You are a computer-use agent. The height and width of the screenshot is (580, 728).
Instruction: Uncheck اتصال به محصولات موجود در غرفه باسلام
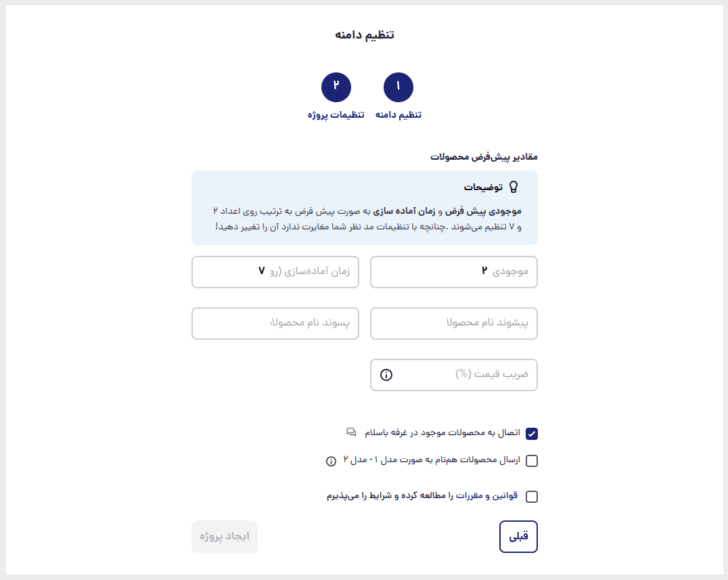(532, 434)
